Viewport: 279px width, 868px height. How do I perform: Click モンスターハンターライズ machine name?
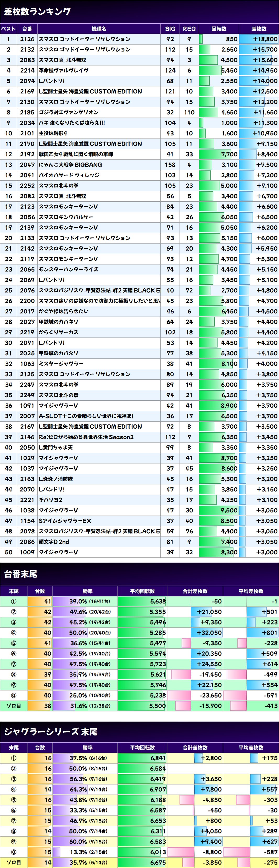(68, 270)
